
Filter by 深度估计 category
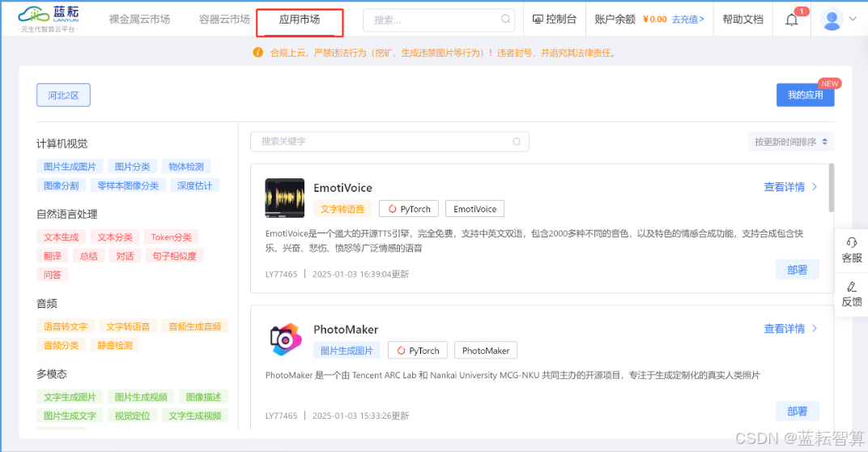[194, 185]
